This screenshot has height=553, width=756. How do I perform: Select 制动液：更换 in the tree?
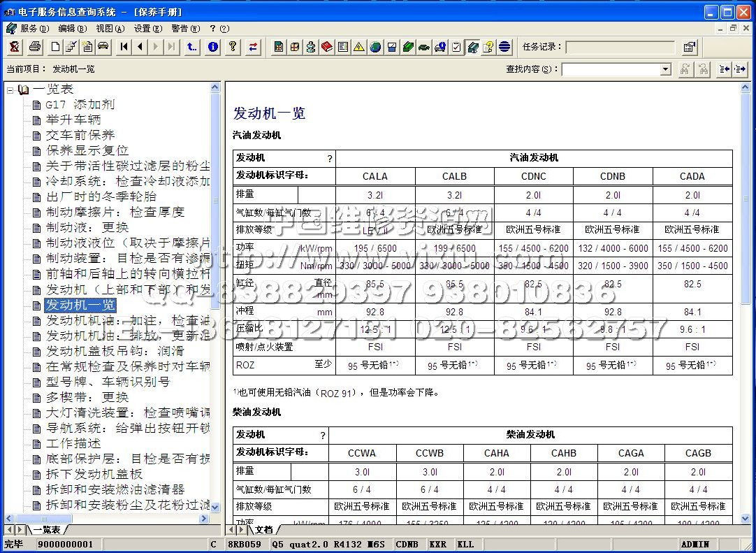click(87, 227)
